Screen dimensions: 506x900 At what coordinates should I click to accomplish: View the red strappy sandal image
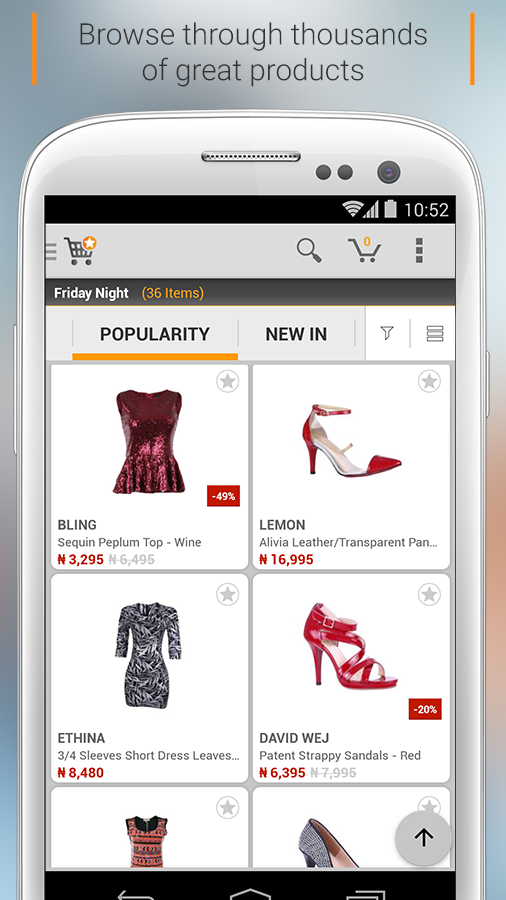coord(351,646)
